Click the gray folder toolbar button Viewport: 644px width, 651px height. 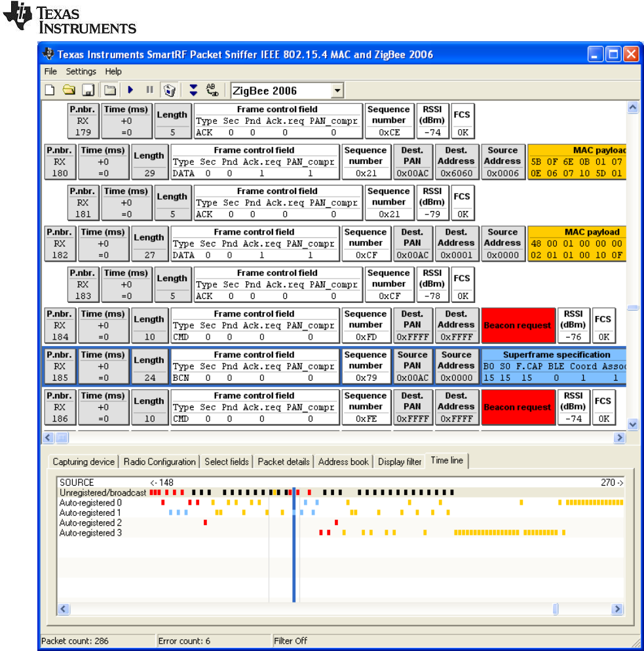tap(110, 90)
